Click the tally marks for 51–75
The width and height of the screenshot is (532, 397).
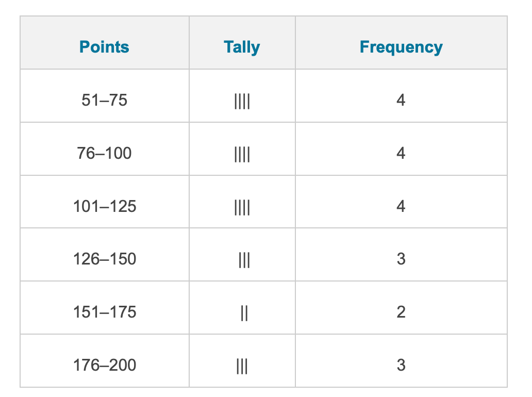pyautogui.click(x=242, y=101)
